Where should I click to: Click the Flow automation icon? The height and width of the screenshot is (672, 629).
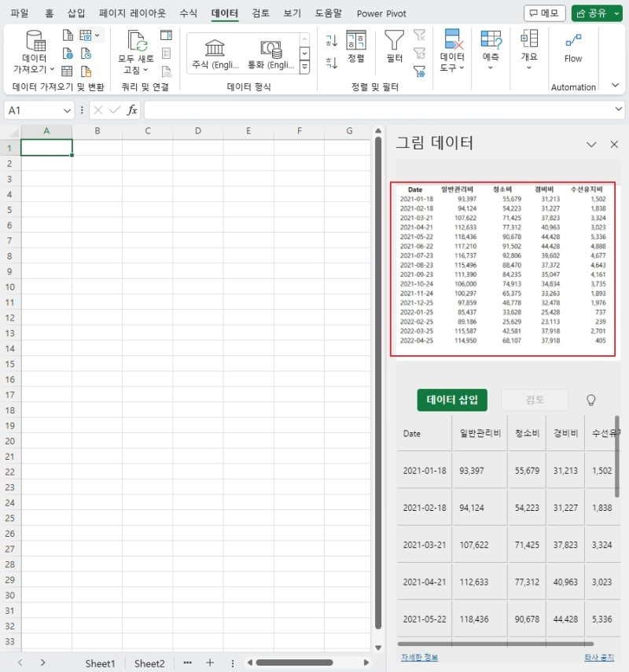point(573,41)
